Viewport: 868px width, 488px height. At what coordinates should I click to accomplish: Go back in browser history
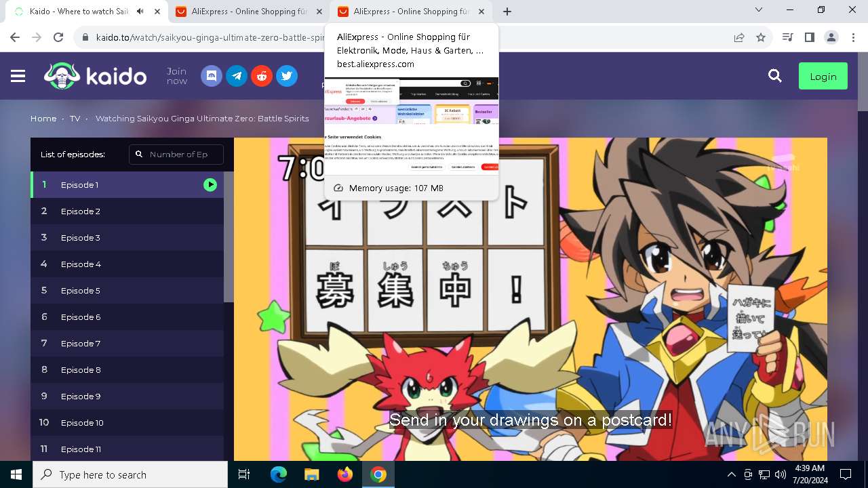pyautogui.click(x=15, y=37)
